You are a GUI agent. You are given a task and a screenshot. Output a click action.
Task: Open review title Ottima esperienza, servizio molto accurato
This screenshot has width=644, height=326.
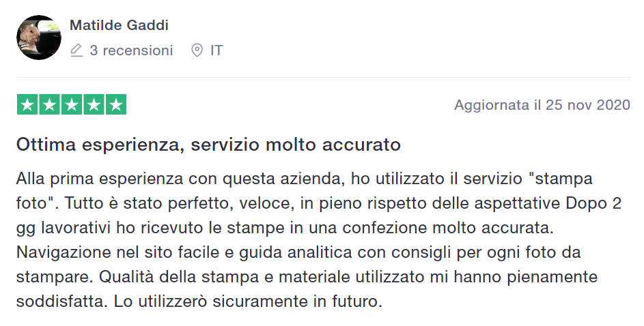coord(208,145)
